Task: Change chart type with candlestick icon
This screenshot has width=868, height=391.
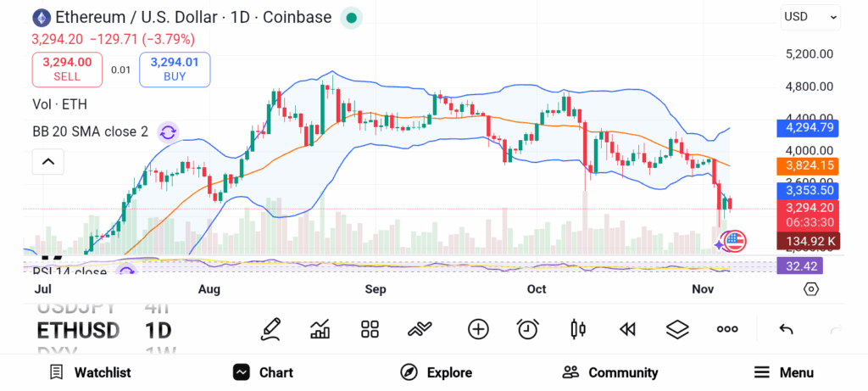Action: pos(578,329)
